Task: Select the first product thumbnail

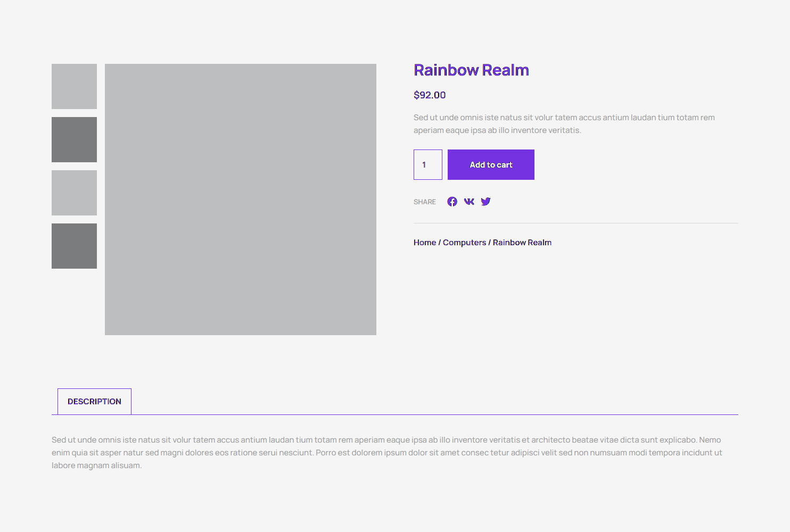Action: point(74,86)
